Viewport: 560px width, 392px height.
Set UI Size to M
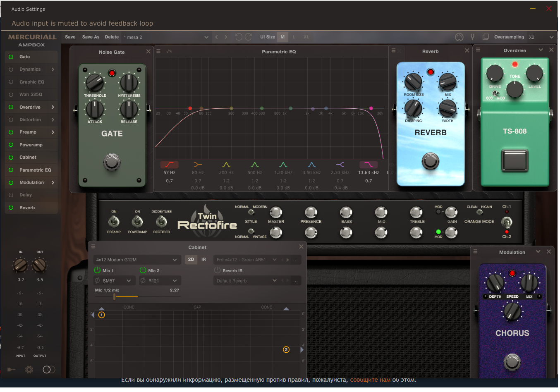[x=282, y=37]
